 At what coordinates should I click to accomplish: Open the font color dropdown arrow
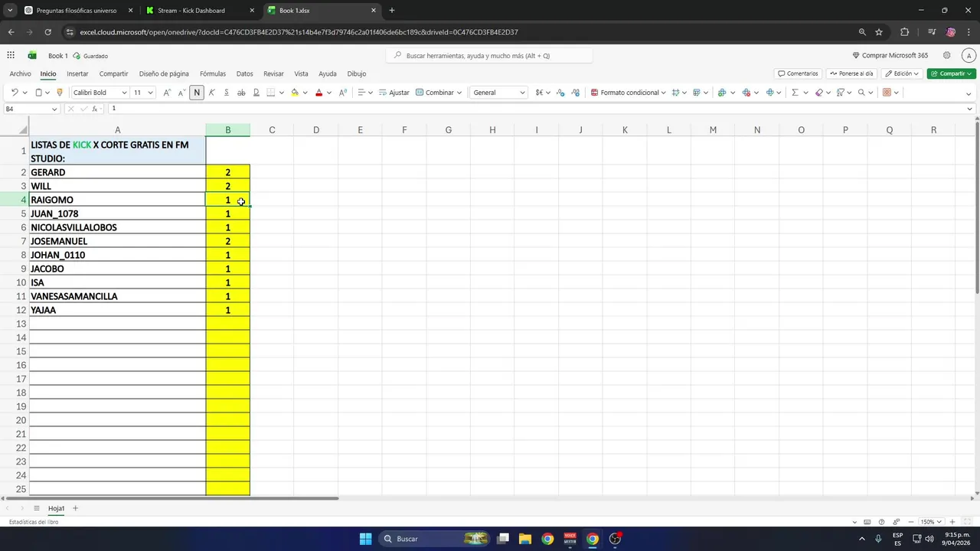coord(329,93)
